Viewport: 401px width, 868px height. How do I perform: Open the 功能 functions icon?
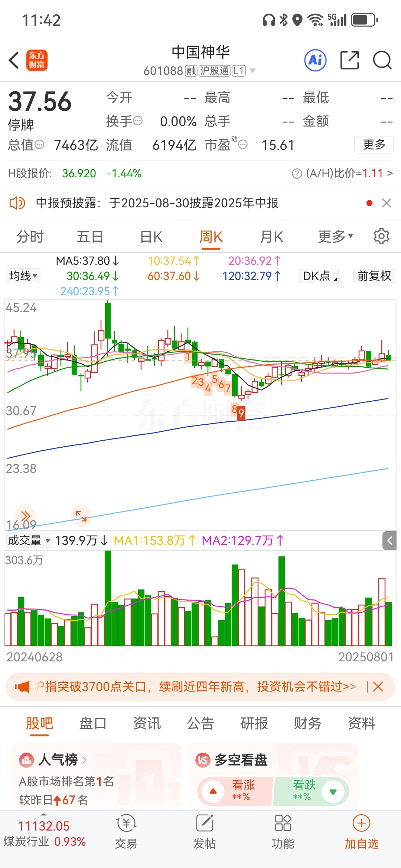pyautogui.click(x=283, y=823)
